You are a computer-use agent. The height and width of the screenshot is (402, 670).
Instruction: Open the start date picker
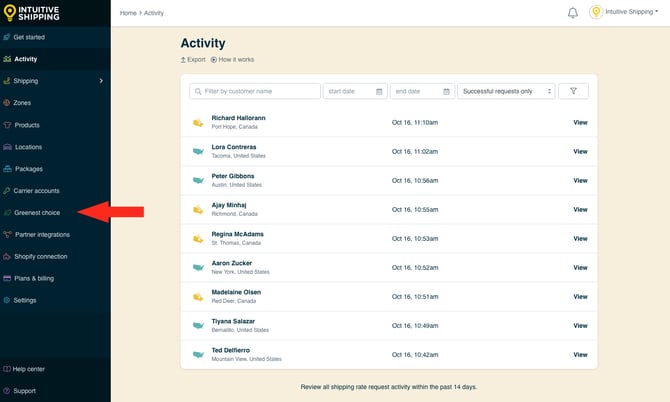pyautogui.click(x=356, y=91)
